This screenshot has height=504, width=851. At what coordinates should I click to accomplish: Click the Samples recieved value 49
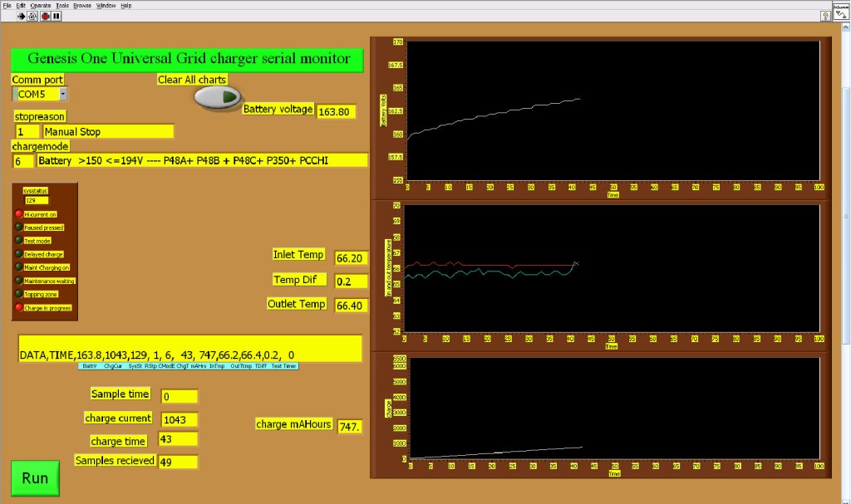[x=178, y=462]
